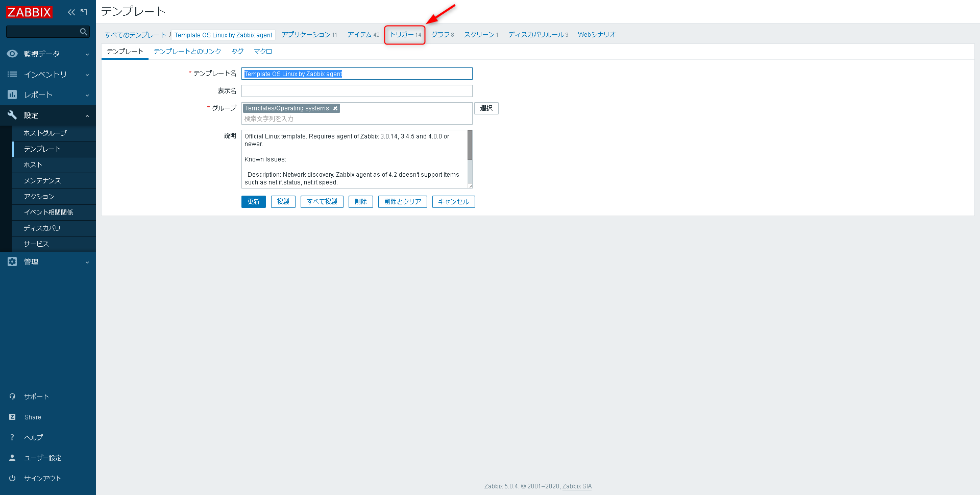Go to すべてのテンプレート breadcrumb
The width and height of the screenshot is (980, 495).
[135, 35]
